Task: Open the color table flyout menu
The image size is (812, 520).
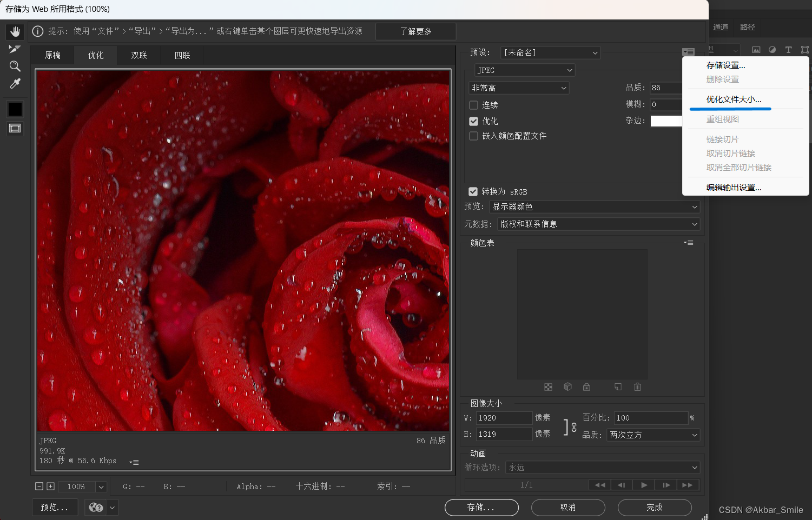Action: [x=688, y=243]
